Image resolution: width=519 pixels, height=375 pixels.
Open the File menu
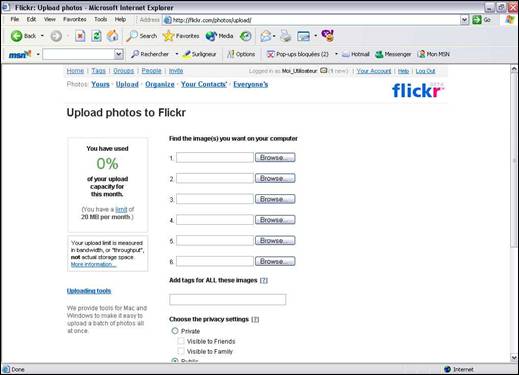15,19
